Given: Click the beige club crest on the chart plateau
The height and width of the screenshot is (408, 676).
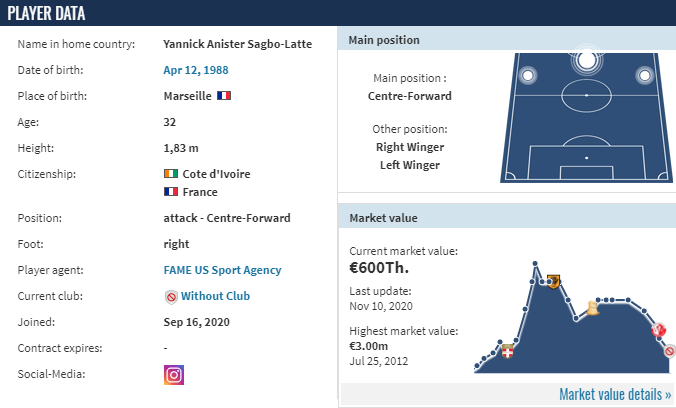Looking at the screenshot, I should tap(593, 308).
